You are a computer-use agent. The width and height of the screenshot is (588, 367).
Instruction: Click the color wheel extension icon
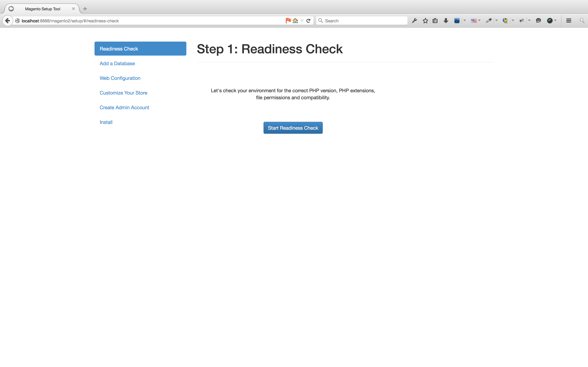click(x=550, y=21)
